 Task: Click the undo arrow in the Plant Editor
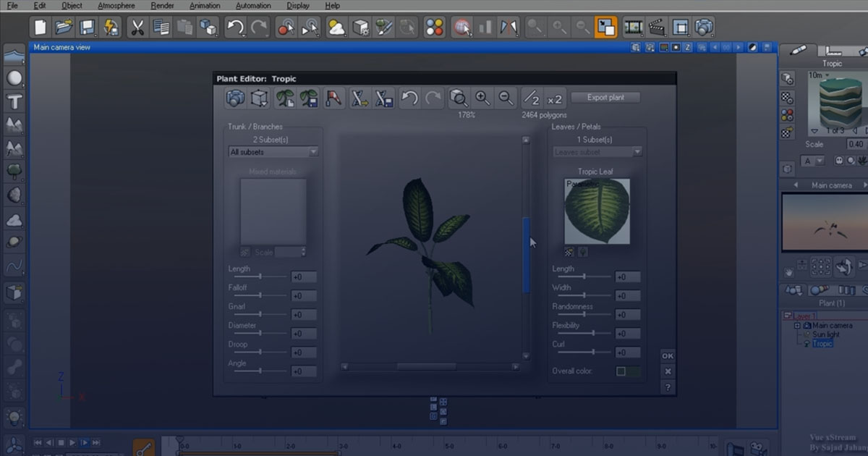pos(409,98)
